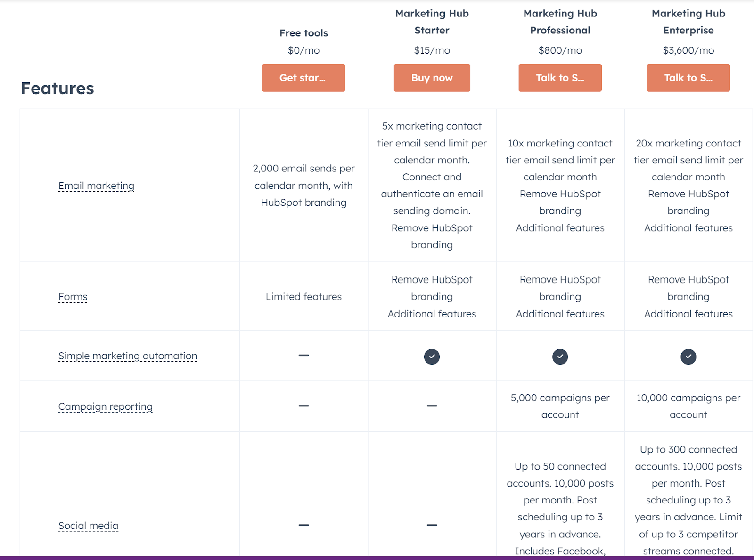Click the Get started button under Free tools

pos(303,78)
